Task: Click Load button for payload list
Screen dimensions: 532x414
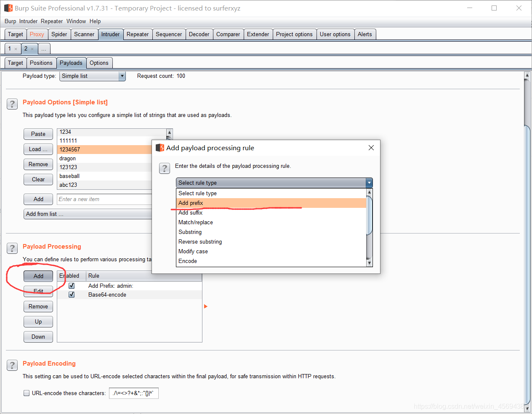Action: 38,149
